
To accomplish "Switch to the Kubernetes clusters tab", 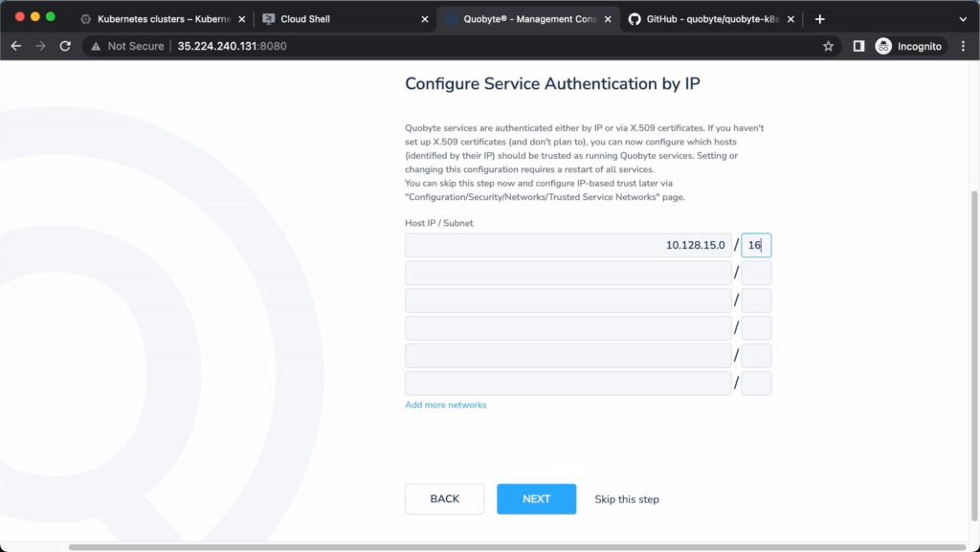I will pyautogui.click(x=164, y=19).
